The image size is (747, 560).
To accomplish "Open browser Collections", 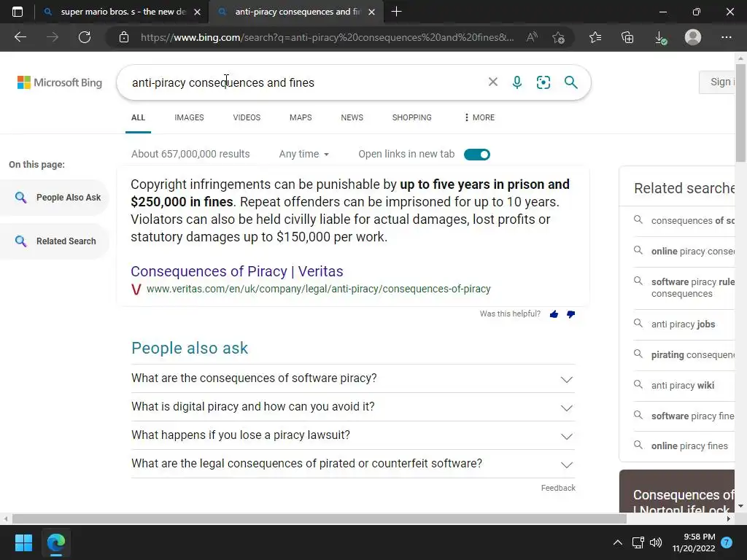I will click(x=627, y=37).
